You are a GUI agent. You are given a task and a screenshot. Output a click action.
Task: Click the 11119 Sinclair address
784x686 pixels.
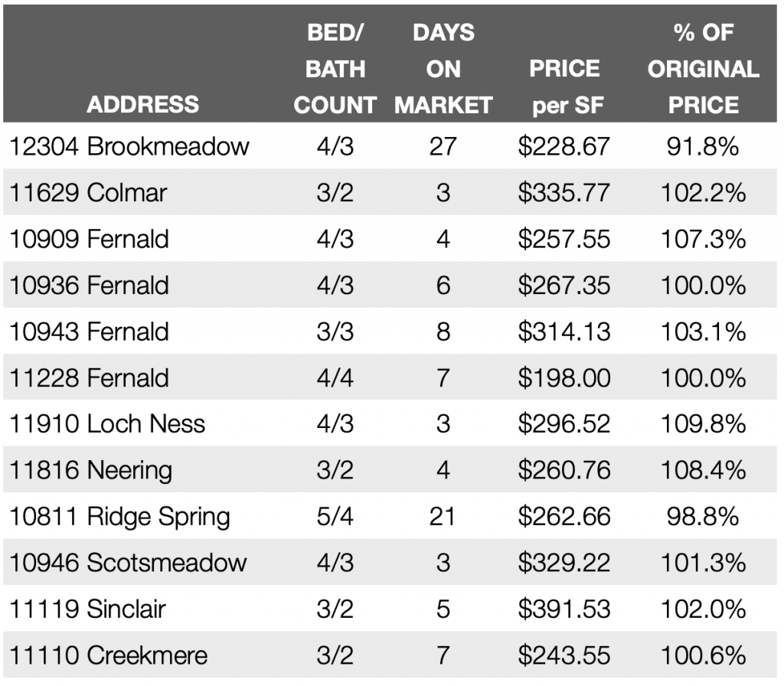pyautogui.click(x=87, y=609)
